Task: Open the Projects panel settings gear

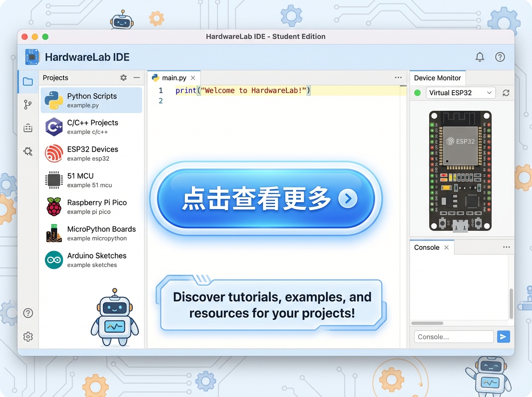Action: 123,78
